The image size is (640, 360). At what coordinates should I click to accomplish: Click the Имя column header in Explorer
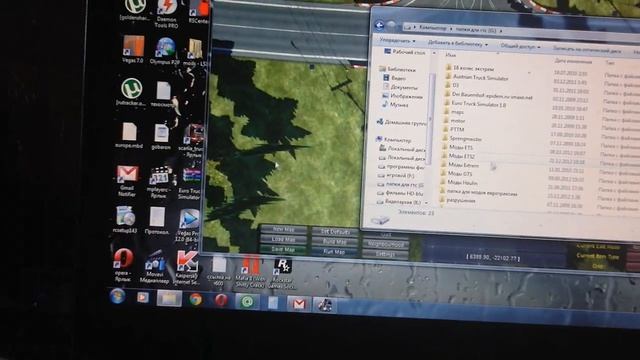(x=450, y=55)
